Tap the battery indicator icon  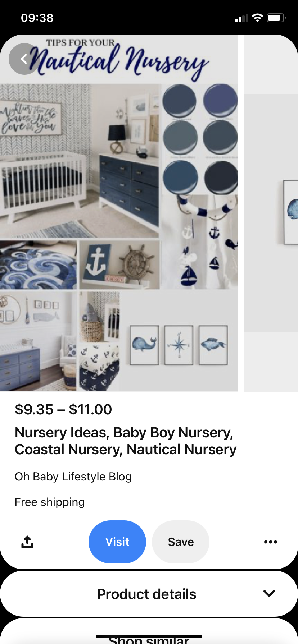pyautogui.click(x=276, y=18)
